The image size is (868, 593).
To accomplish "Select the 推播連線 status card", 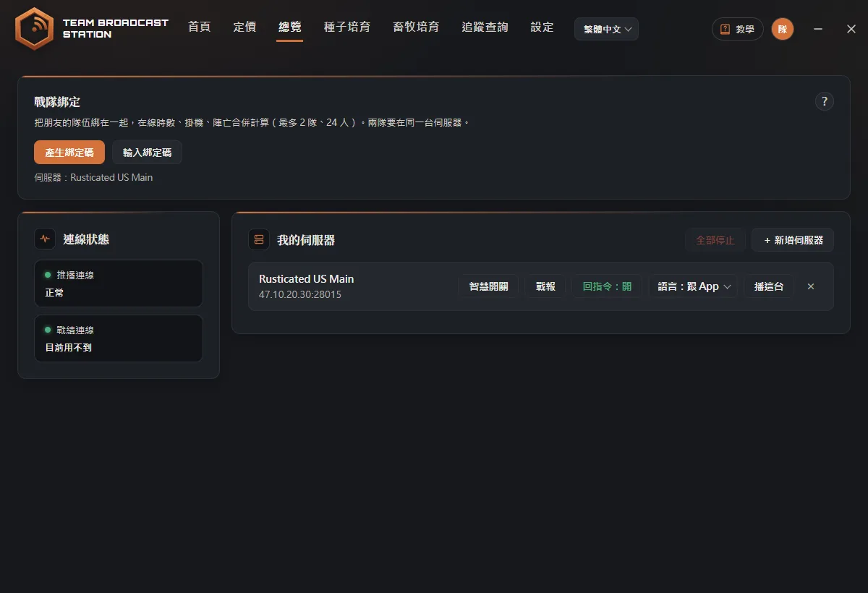I will (x=119, y=283).
